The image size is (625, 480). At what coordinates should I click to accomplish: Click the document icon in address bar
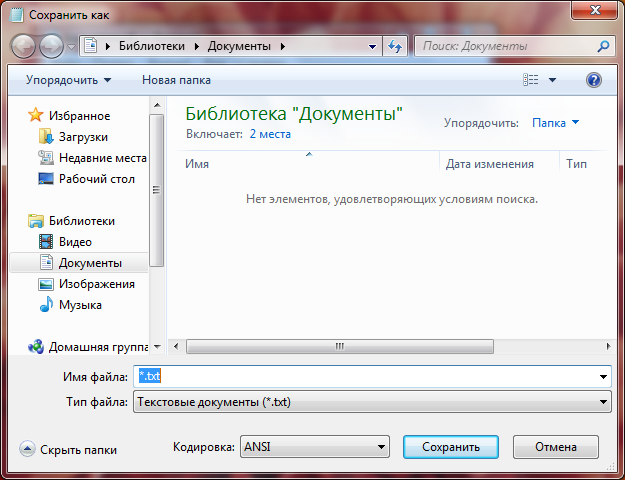[x=91, y=46]
